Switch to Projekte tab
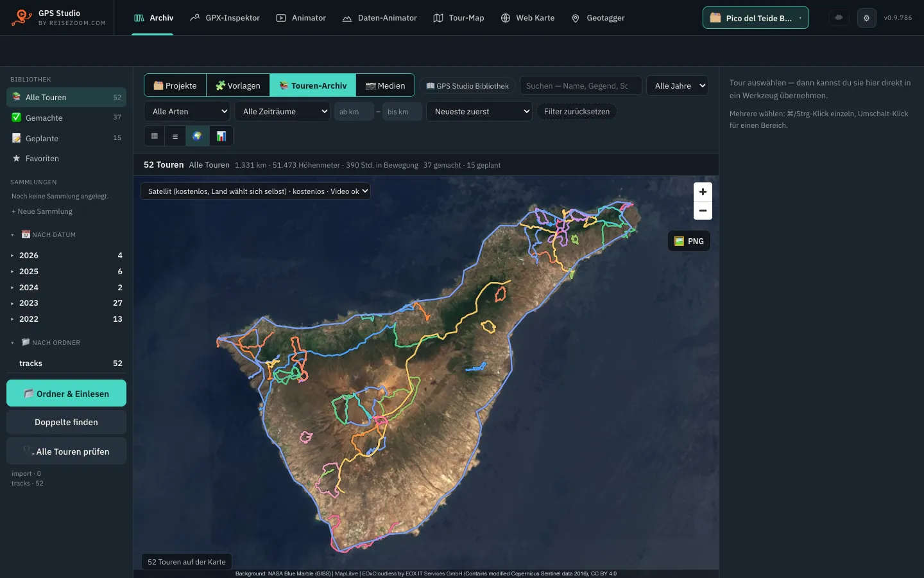Image resolution: width=924 pixels, height=578 pixels. (175, 85)
